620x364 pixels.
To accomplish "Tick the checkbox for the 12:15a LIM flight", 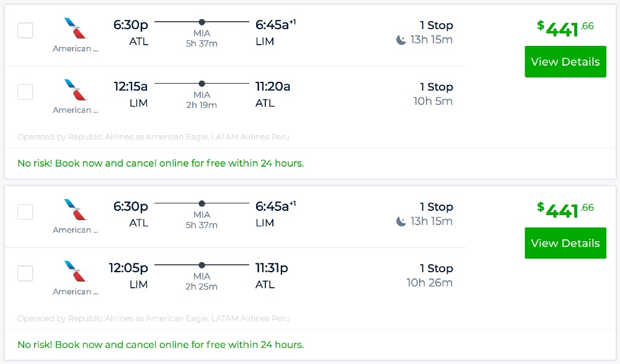I will pos(25,92).
